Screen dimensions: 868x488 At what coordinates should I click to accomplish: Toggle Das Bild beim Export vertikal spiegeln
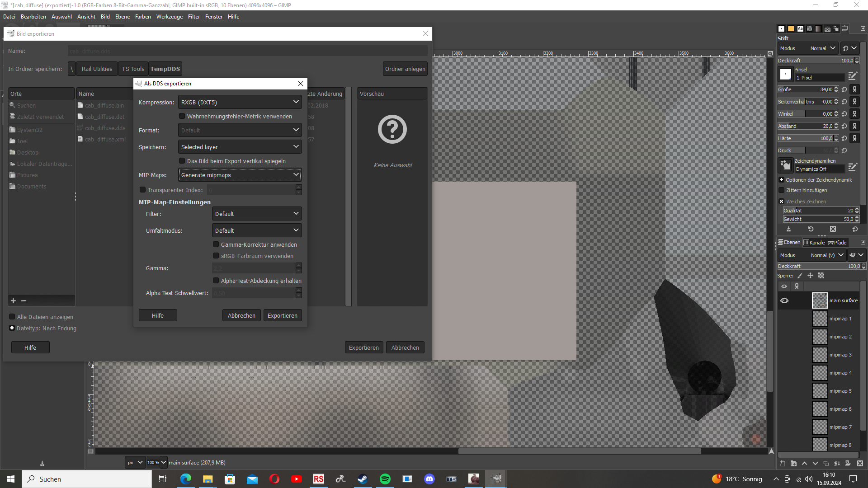[x=182, y=161]
